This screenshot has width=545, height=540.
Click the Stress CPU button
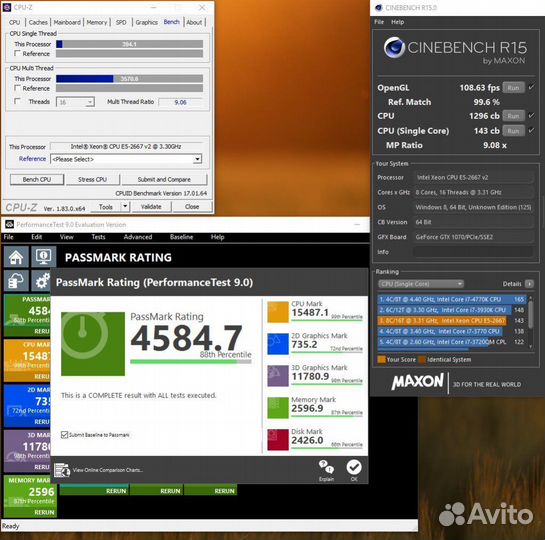pos(92,179)
